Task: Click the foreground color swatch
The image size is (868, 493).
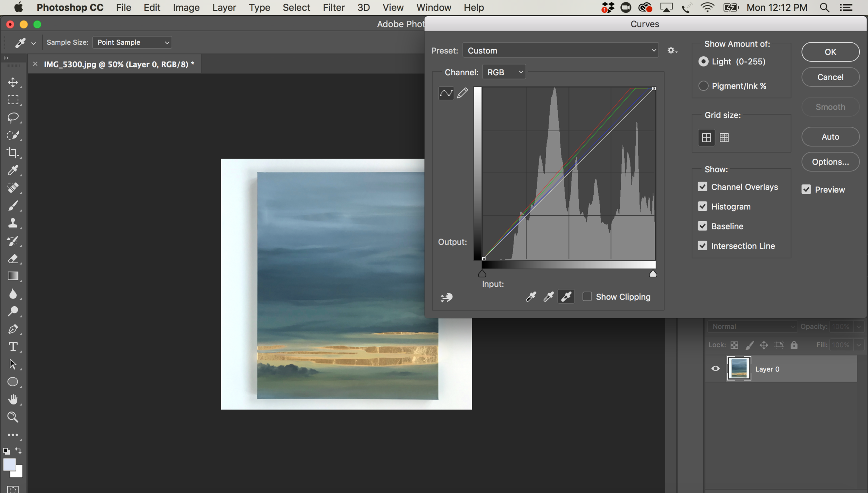Action: pos(9,464)
